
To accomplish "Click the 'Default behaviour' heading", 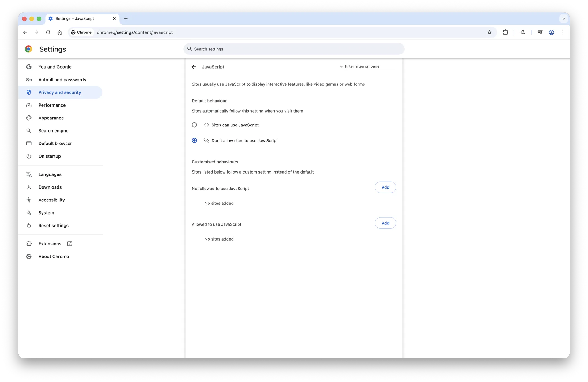I will point(209,101).
